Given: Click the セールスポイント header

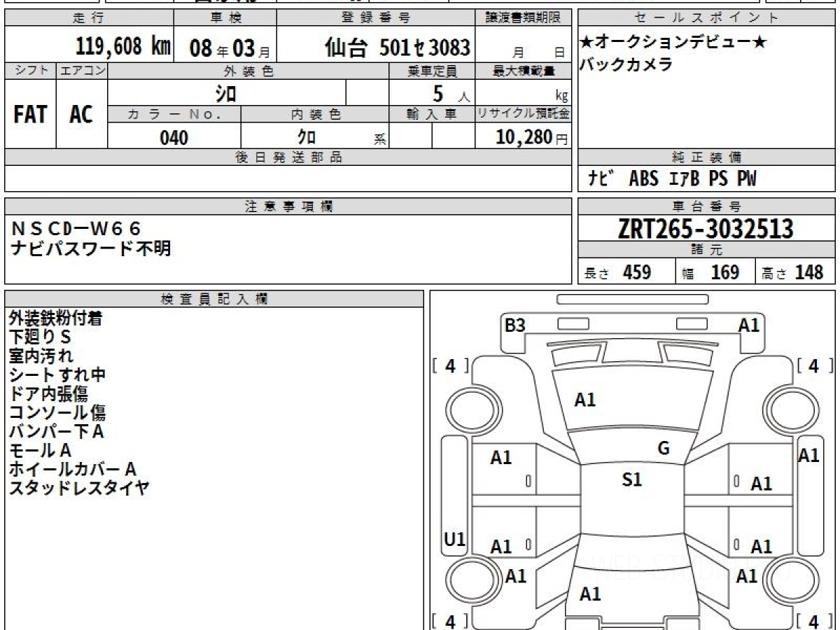Looking at the screenshot, I should coord(706,18).
